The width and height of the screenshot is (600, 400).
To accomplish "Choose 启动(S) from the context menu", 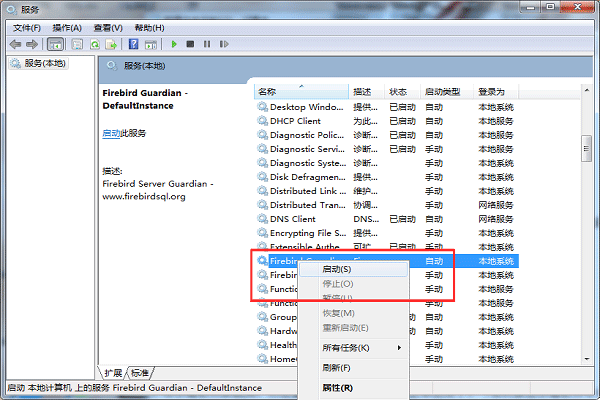I will tap(336, 269).
